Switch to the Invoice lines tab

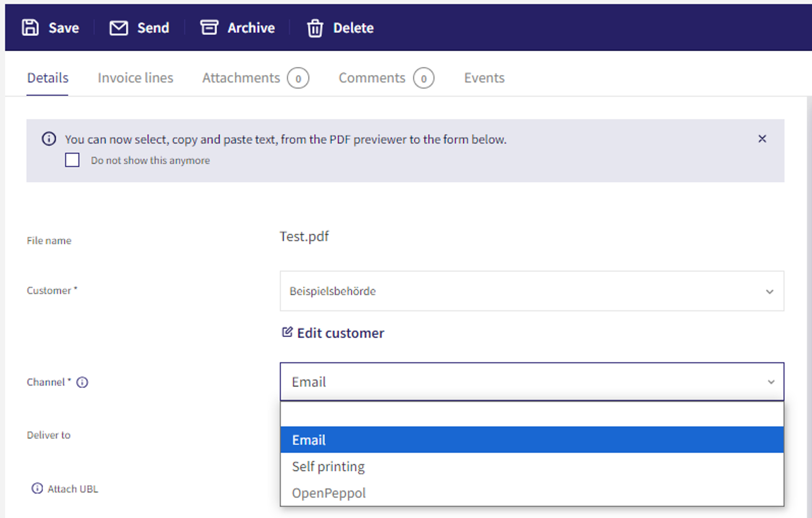135,78
